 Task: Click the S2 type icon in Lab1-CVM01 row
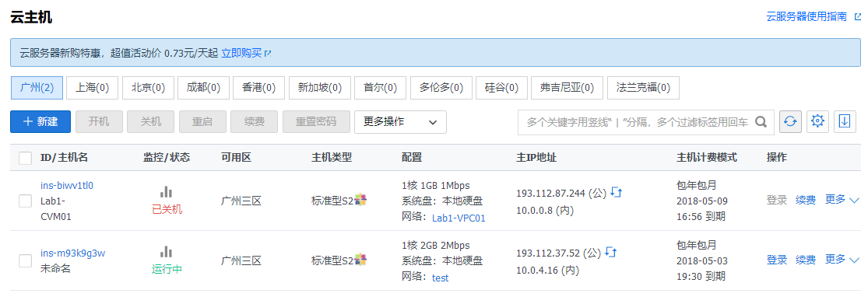coord(360,201)
